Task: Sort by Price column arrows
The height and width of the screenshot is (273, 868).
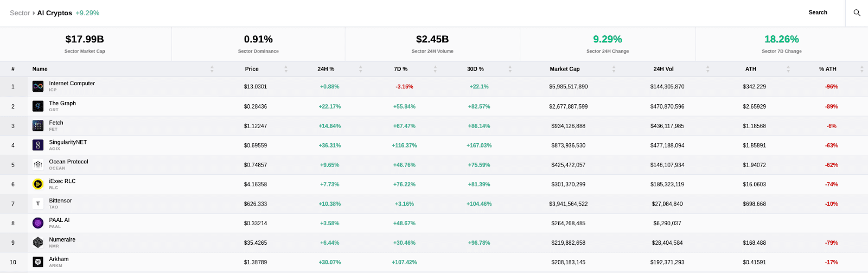Action: click(286, 69)
